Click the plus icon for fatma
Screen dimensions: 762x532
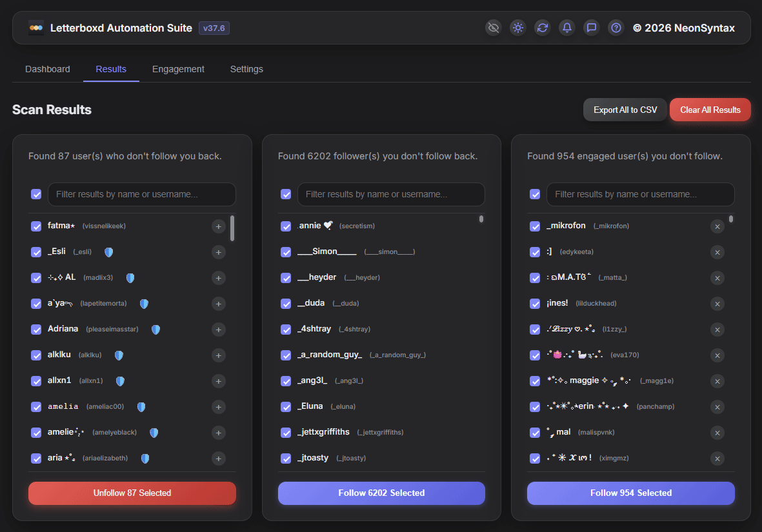(219, 226)
